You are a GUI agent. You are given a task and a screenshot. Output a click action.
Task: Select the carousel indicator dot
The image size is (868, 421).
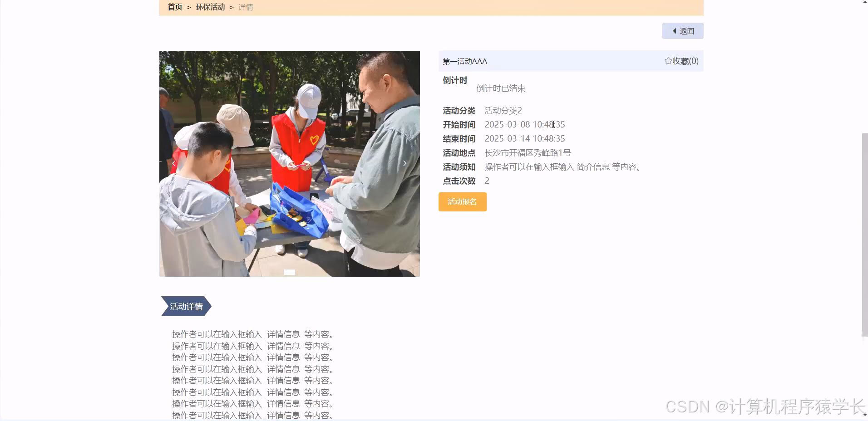(290, 272)
